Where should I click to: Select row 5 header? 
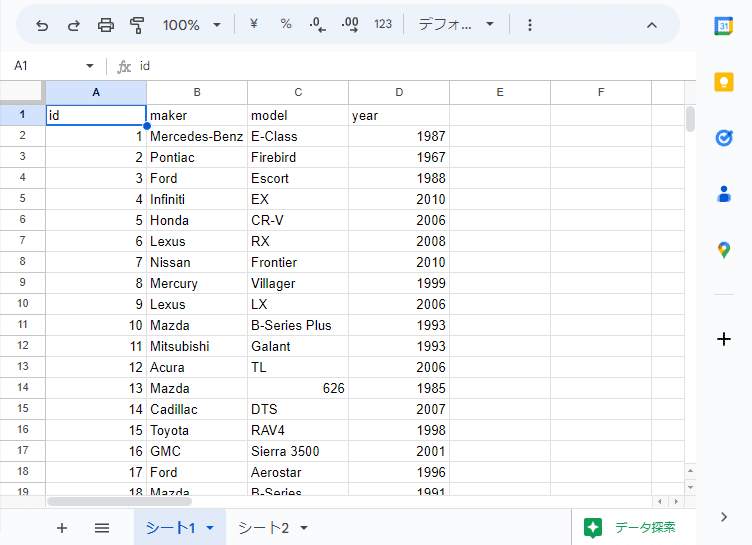click(x=23, y=199)
